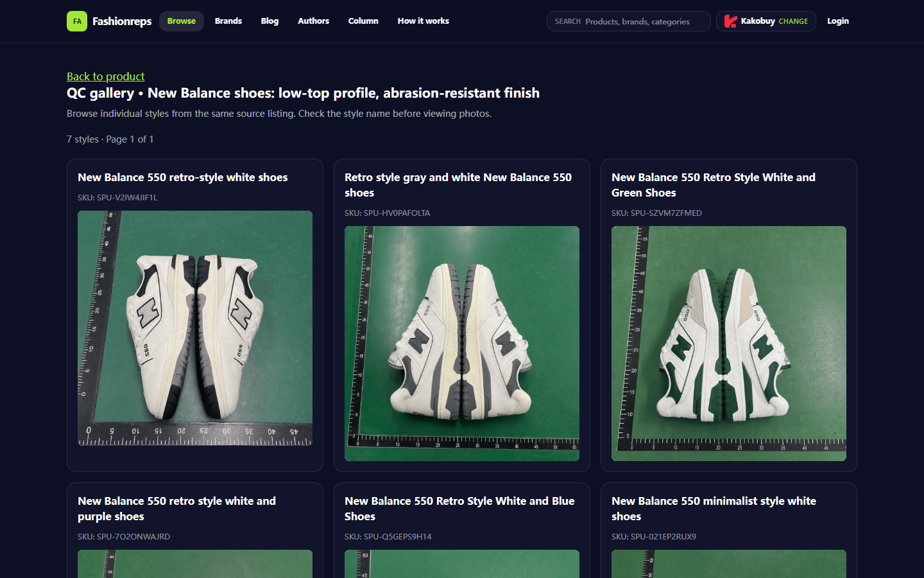Open the Brands menu item
924x578 pixels.
[x=228, y=21]
